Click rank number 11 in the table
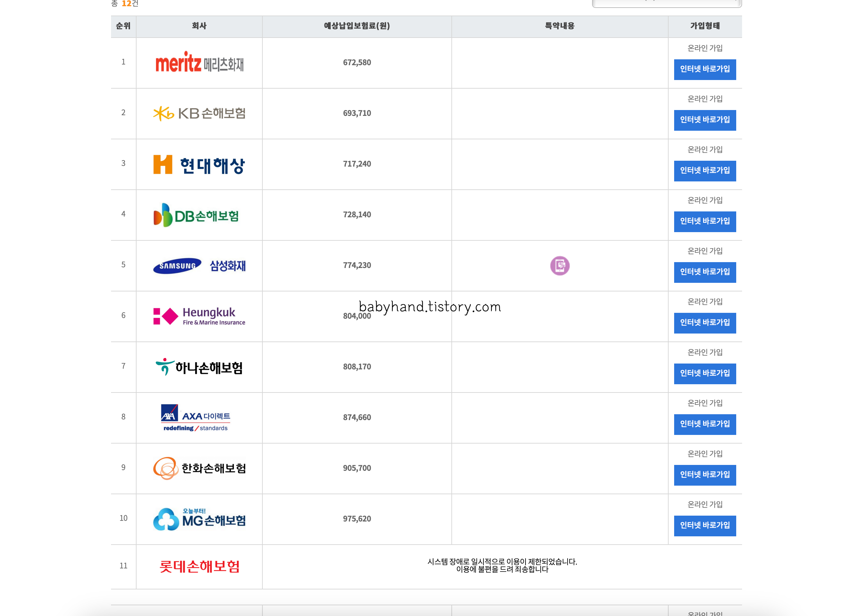 (x=123, y=566)
